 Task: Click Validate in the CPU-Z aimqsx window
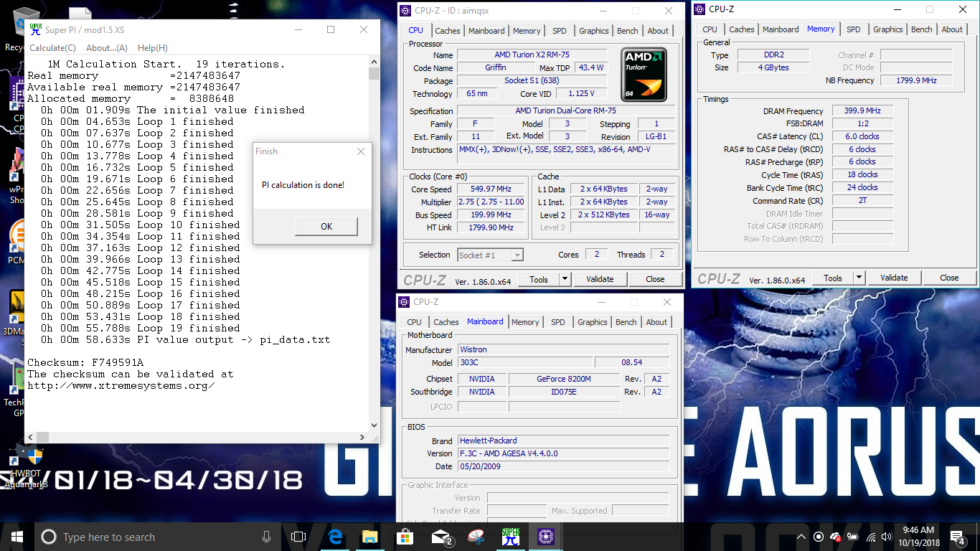coord(600,279)
